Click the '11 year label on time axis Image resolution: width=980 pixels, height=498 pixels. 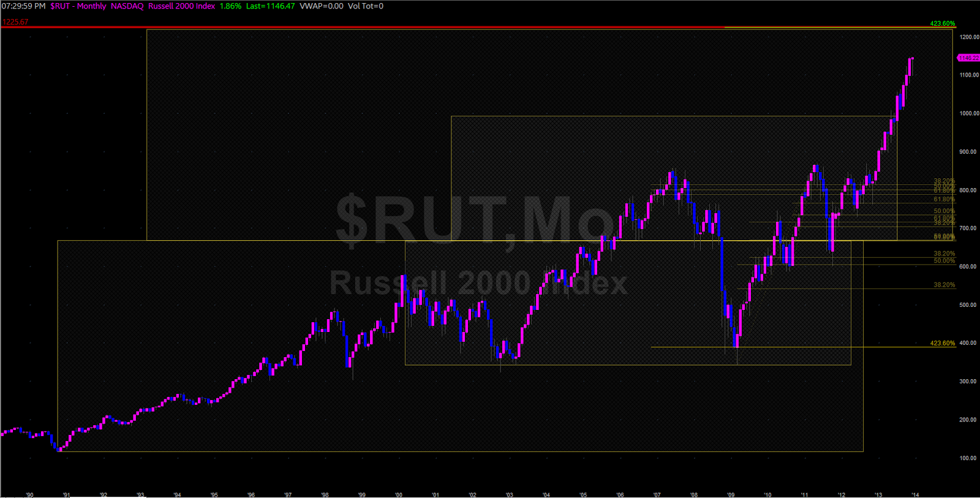(804, 494)
